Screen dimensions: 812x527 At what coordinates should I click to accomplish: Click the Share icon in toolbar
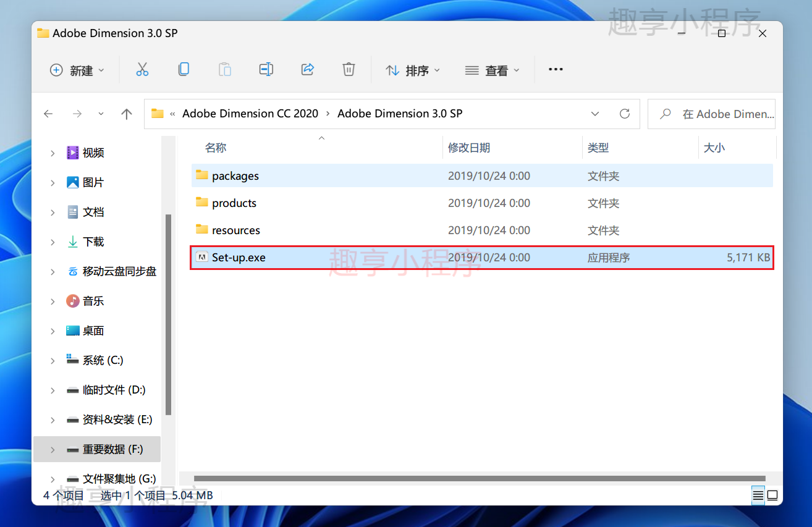pos(308,70)
